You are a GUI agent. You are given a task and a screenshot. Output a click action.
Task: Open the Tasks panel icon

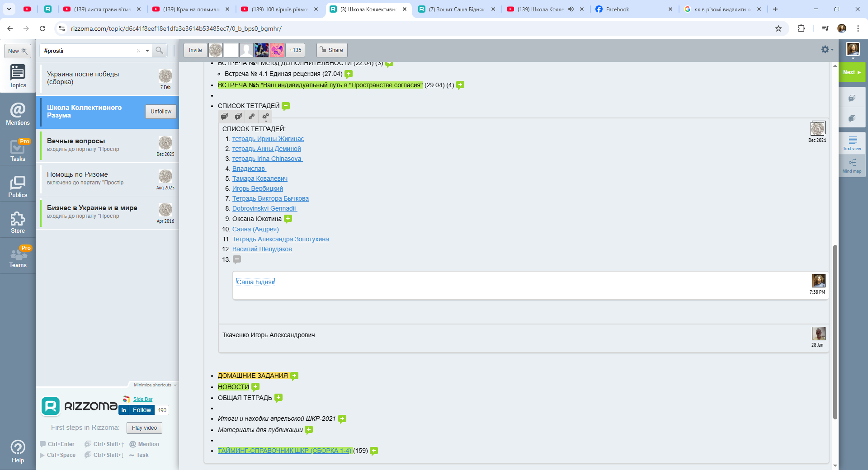coord(18,150)
